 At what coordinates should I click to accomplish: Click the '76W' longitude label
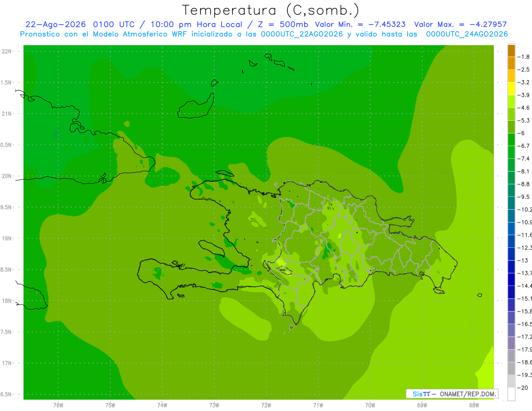coord(58,406)
